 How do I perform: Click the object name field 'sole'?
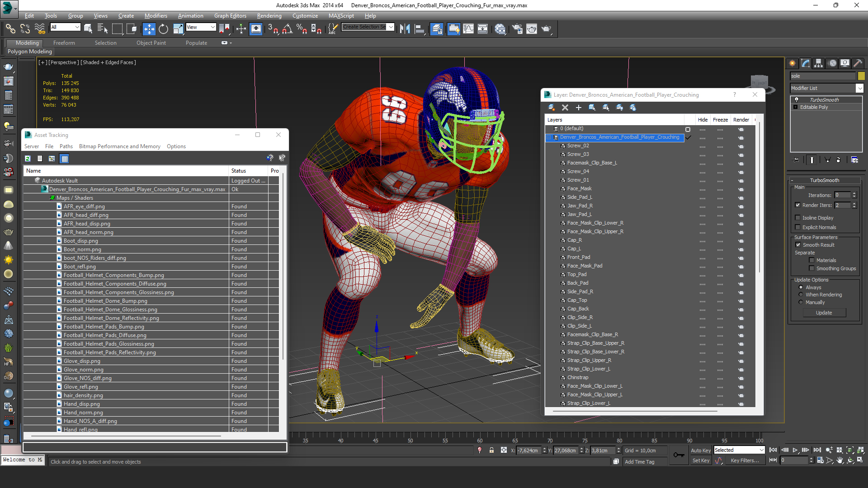click(823, 76)
